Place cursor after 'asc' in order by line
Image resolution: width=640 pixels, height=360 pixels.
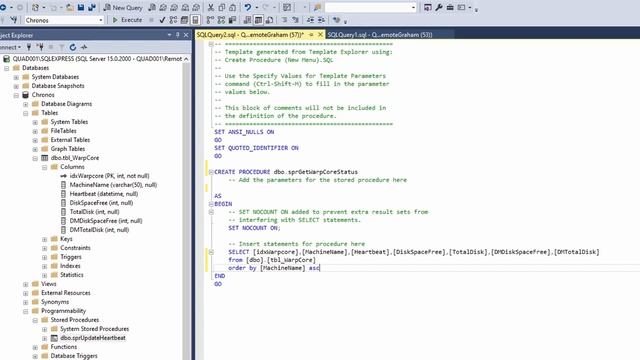click(x=320, y=268)
